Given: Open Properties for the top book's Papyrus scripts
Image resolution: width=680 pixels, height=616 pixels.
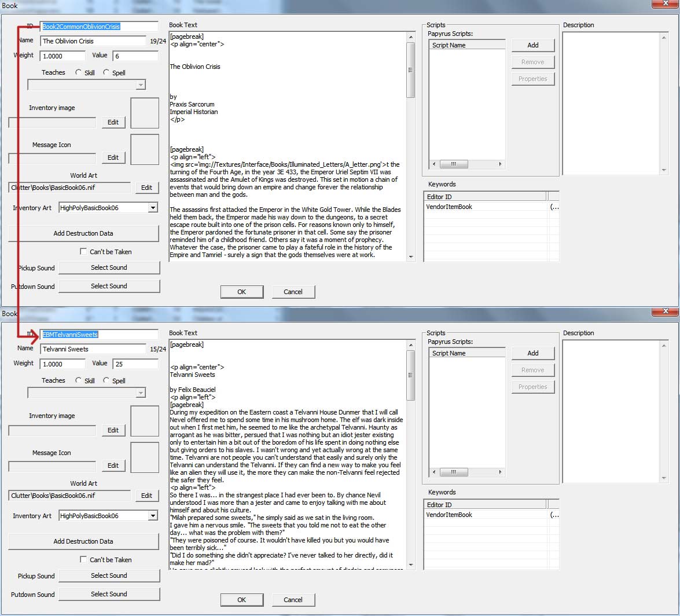Looking at the screenshot, I should pos(532,79).
